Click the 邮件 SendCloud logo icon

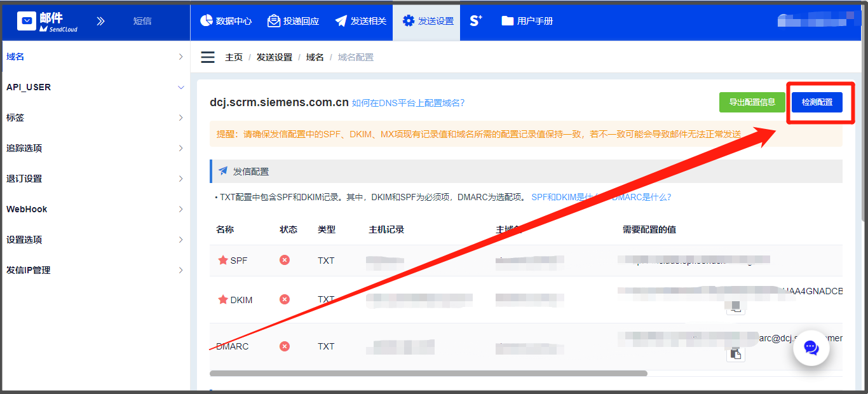27,20
